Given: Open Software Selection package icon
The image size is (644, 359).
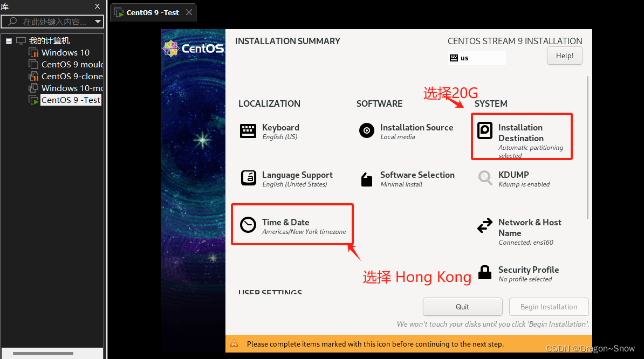Looking at the screenshot, I should (367, 179).
